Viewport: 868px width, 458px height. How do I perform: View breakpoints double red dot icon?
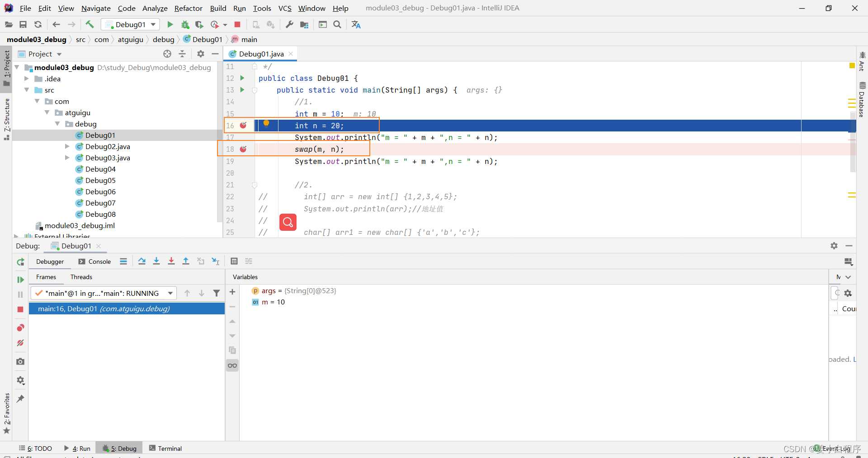(20, 327)
